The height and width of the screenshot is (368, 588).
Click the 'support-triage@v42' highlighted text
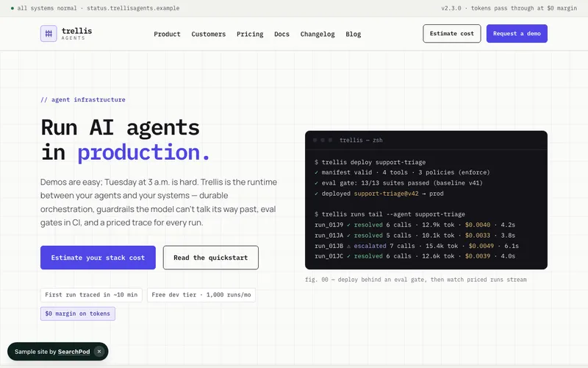coord(387,194)
